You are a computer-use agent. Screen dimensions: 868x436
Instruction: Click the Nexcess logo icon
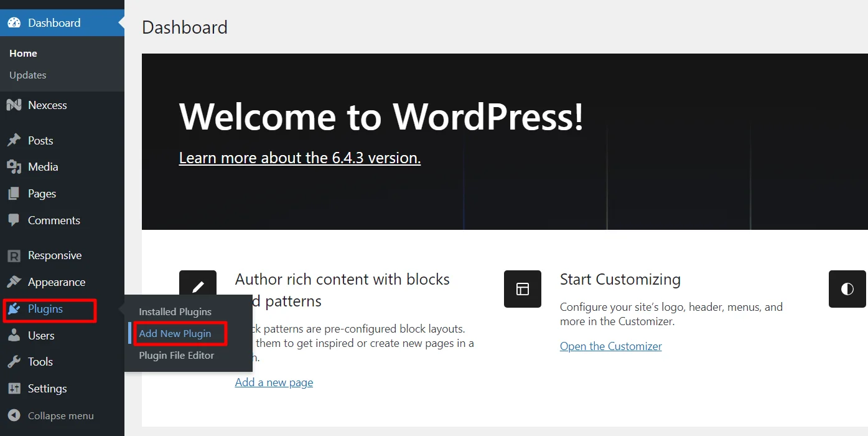[14, 105]
